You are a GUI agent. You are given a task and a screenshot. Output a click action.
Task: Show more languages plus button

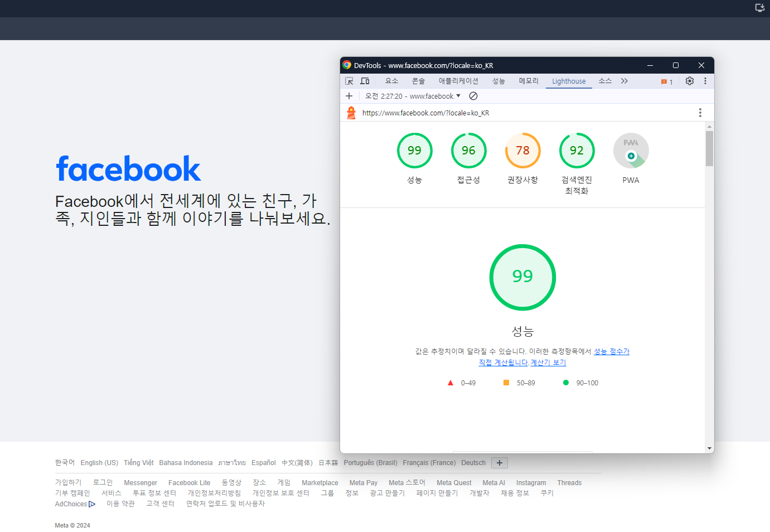[x=500, y=463]
